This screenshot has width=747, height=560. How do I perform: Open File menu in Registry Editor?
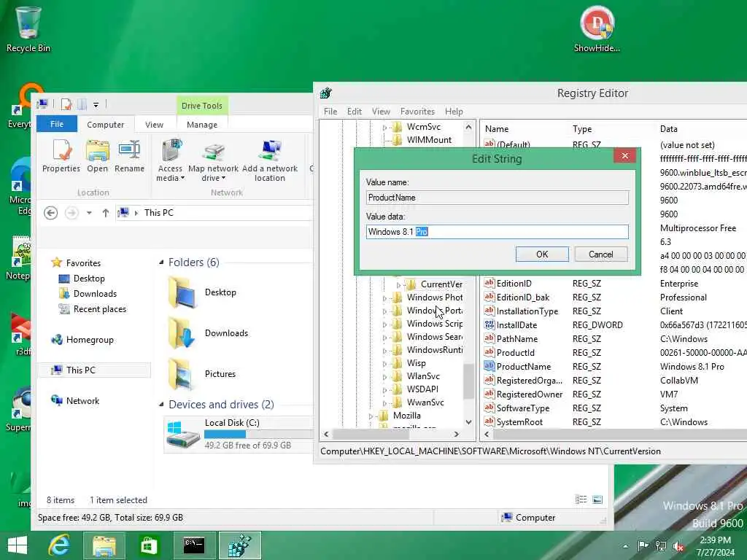pyautogui.click(x=330, y=112)
